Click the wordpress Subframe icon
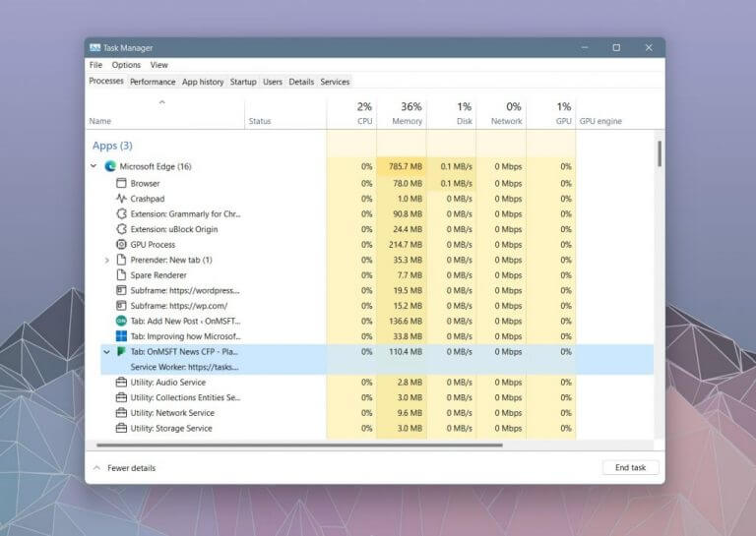 pos(121,290)
